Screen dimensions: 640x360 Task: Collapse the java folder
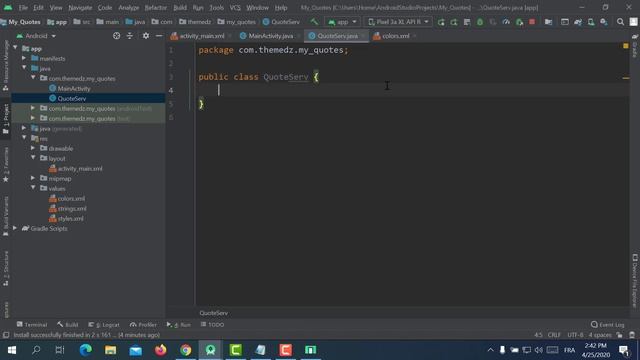[x=24, y=68]
